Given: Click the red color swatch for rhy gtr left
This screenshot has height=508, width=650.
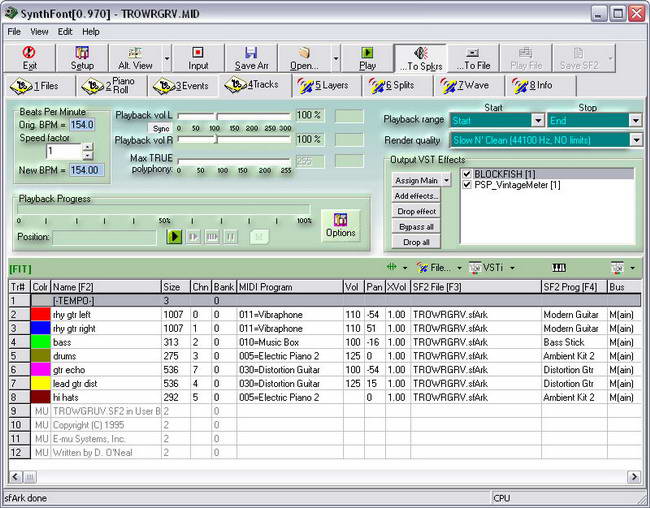Looking at the screenshot, I should [41, 314].
